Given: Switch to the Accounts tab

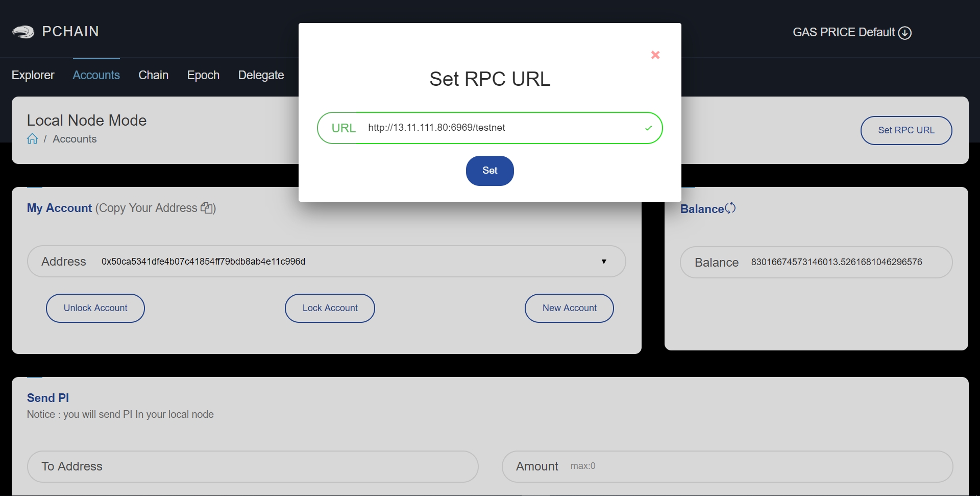Looking at the screenshot, I should click(96, 75).
